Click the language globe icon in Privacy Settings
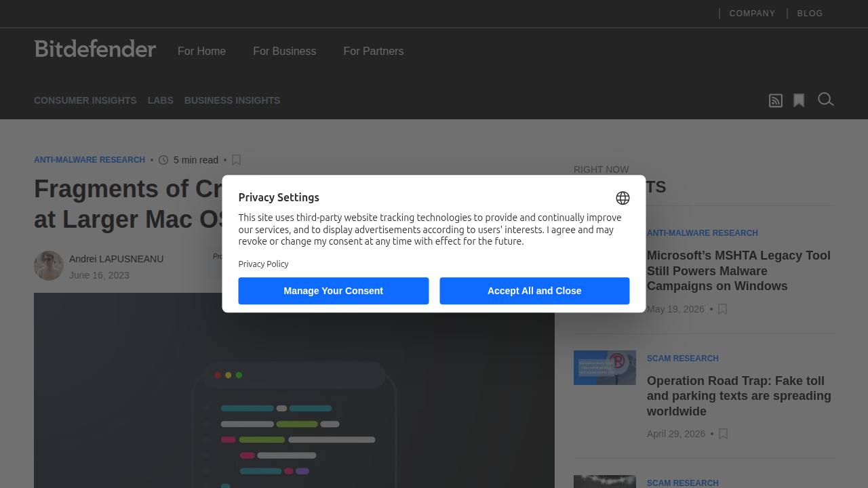Viewport: 868px width, 488px height. (623, 198)
